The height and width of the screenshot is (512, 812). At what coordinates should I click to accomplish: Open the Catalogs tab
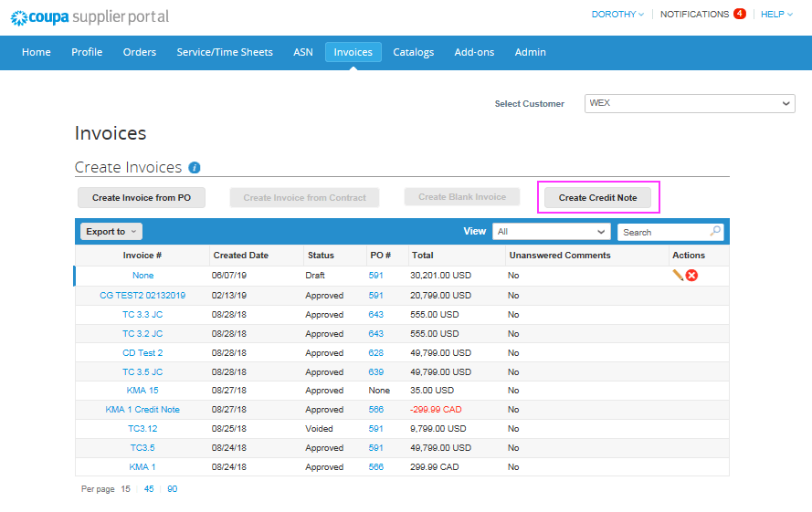pyautogui.click(x=413, y=52)
